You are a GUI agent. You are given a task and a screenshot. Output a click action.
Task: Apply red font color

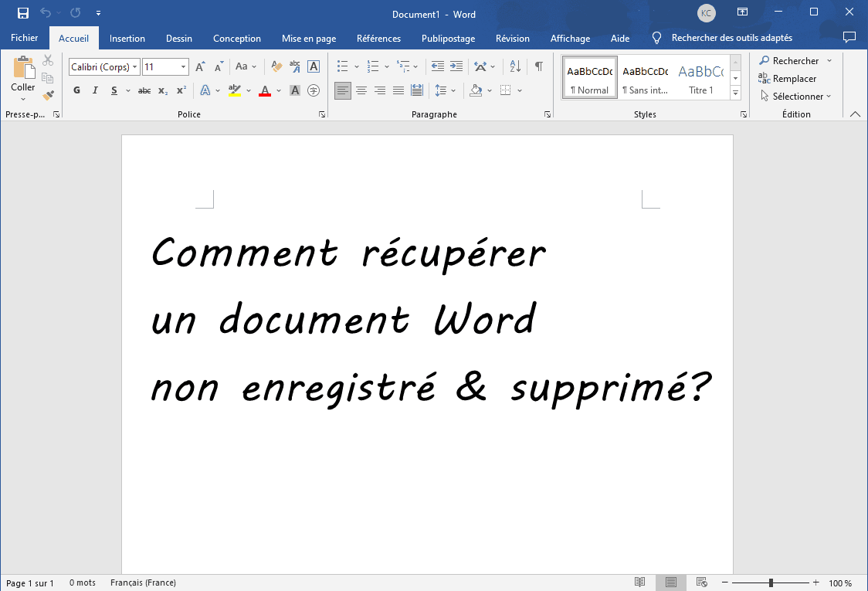[x=265, y=90]
